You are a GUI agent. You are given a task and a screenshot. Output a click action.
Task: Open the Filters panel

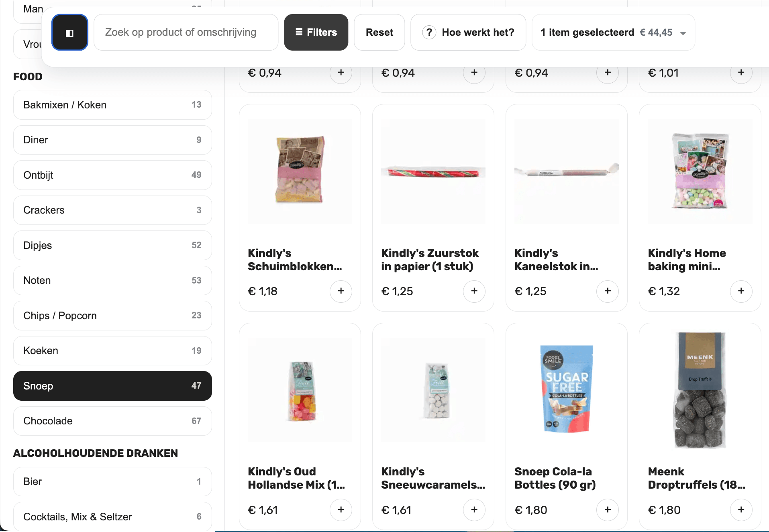pyautogui.click(x=316, y=33)
